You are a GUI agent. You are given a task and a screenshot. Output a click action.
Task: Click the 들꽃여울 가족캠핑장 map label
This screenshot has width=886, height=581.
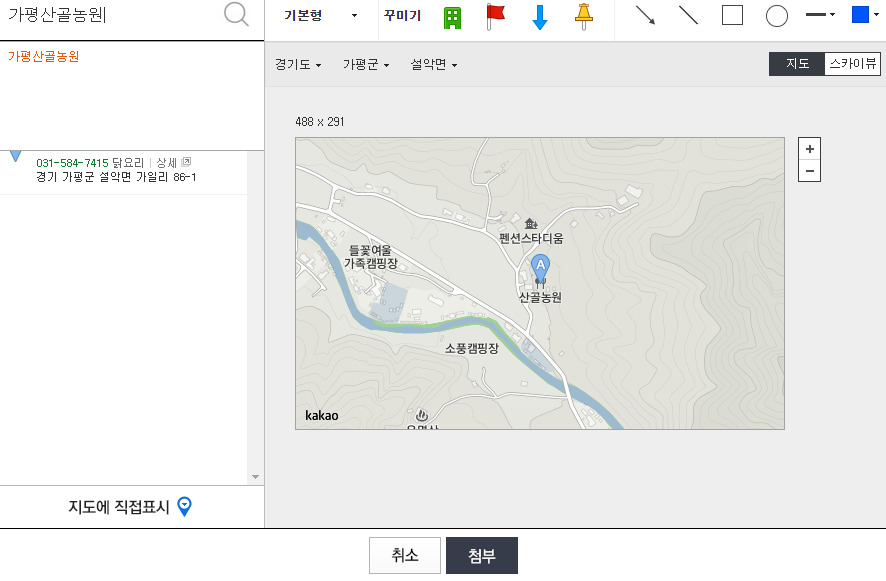(371, 257)
